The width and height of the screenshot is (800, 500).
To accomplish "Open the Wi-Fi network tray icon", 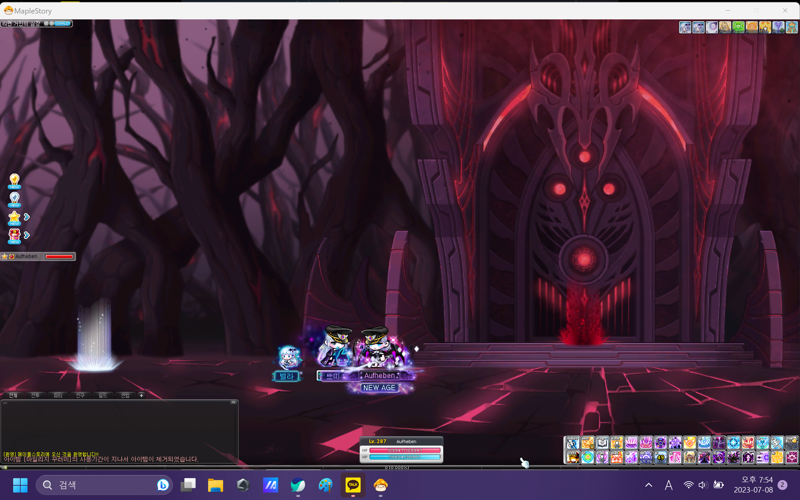I will pos(688,485).
